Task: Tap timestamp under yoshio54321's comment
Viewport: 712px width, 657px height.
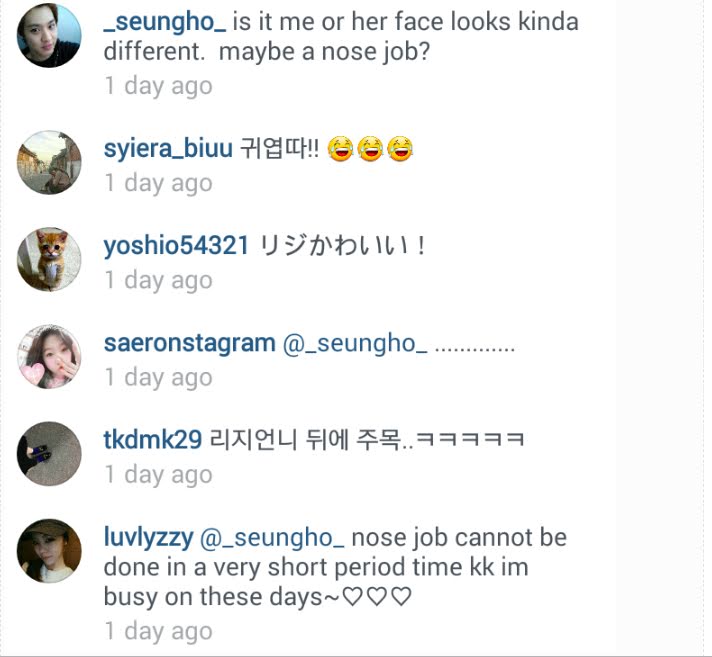Action: (x=158, y=281)
